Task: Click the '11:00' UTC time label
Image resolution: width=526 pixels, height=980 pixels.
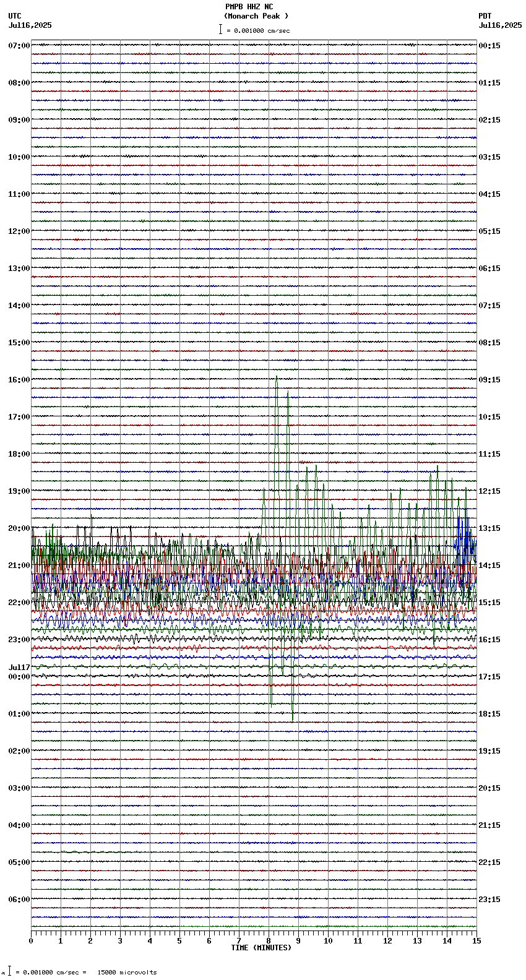Action: (19, 194)
